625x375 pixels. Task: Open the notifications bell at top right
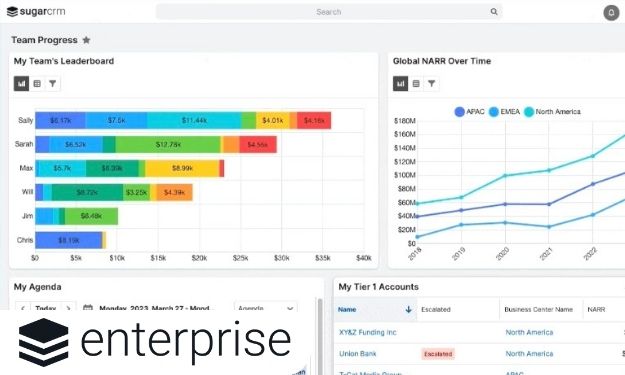tap(611, 12)
